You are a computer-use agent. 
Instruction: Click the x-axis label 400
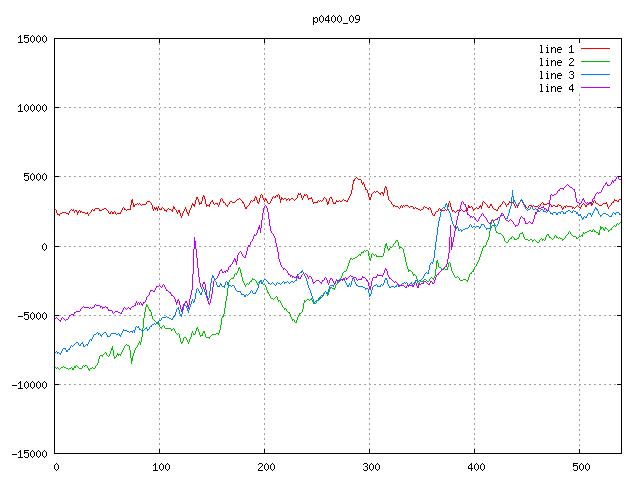pos(476,467)
